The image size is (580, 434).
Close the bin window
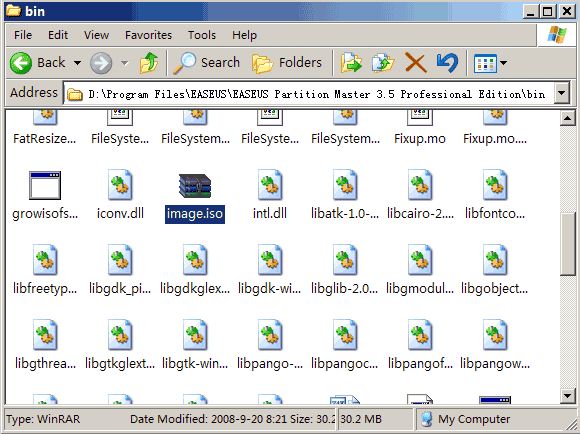[x=566, y=11]
